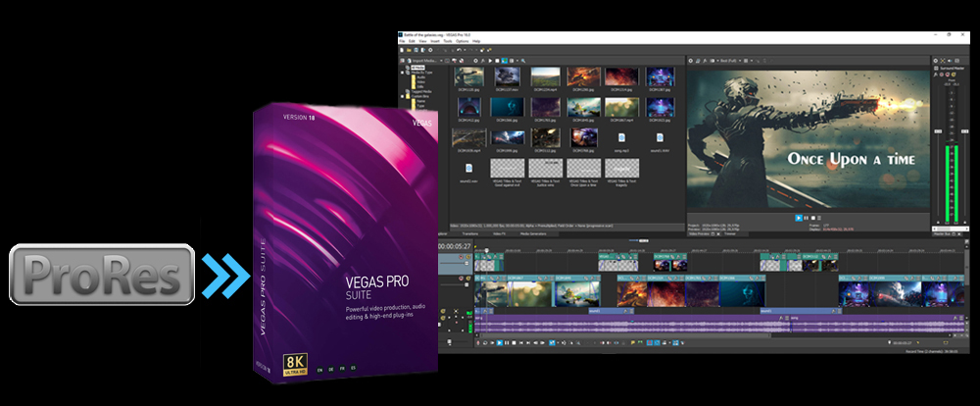Open the Tools menu
Viewport: 980px width, 406px height.
pyautogui.click(x=448, y=41)
